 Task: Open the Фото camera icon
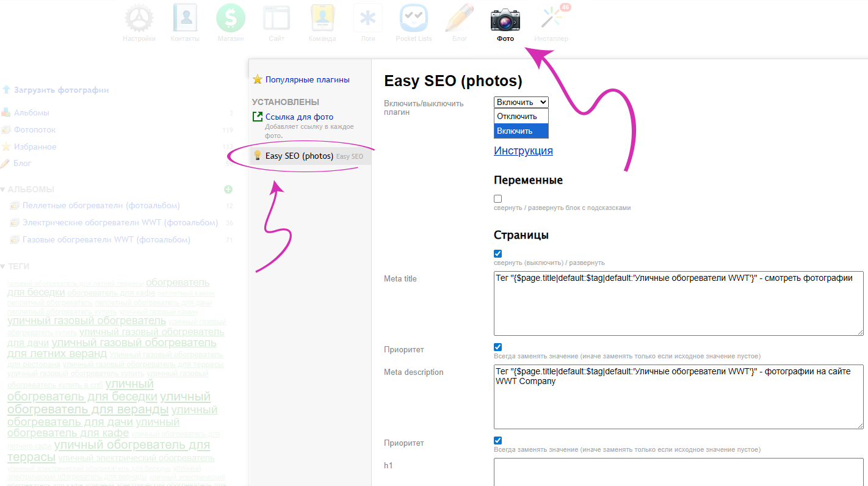pos(505,19)
